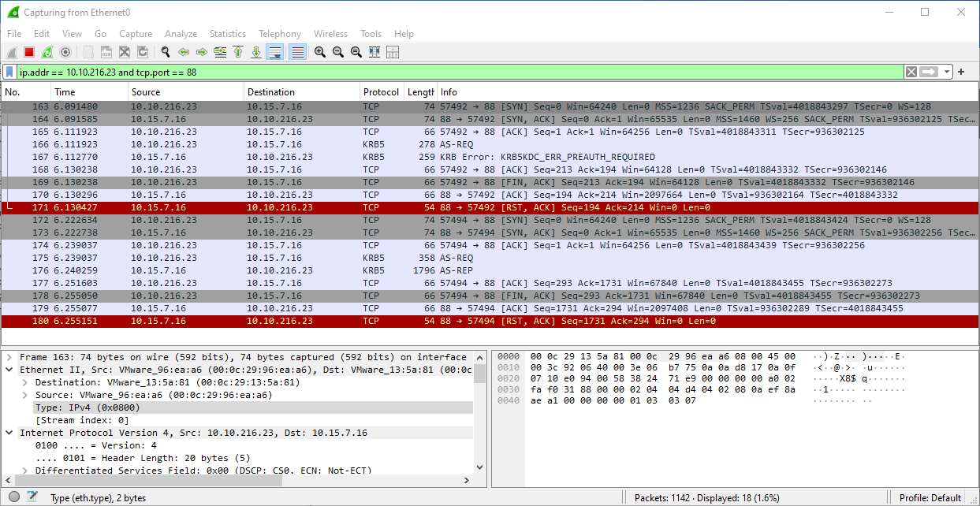Image resolution: width=980 pixels, height=506 pixels.
Task: Restart the current capture
Action: pyautogui.click(x=47, y=52)
